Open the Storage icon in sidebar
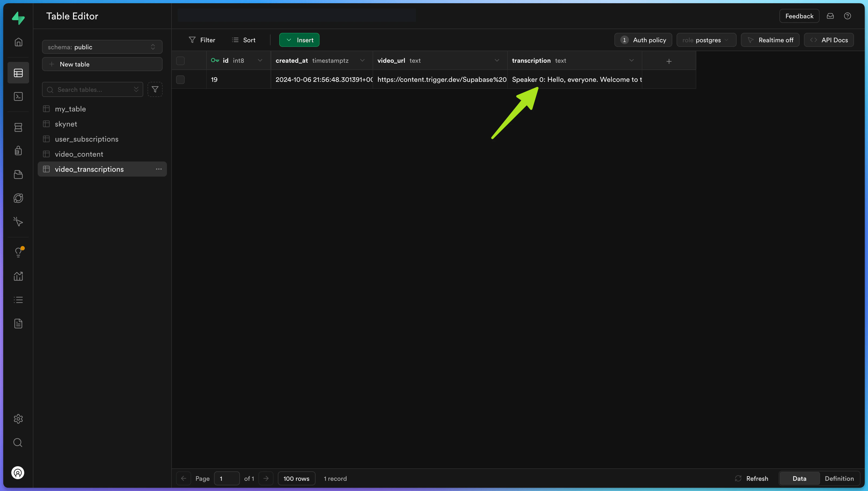This screenshot has width=868, height=491. 18,174
